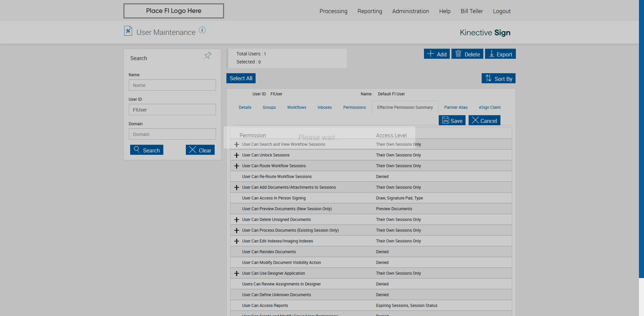
Task: Click the info icon beside User Maintenance
Action: [202, 30]
